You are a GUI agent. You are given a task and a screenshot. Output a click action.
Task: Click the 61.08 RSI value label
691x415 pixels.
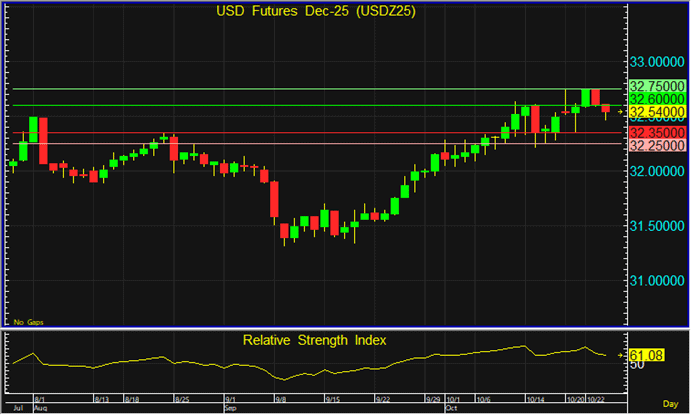tap(643, 355)
